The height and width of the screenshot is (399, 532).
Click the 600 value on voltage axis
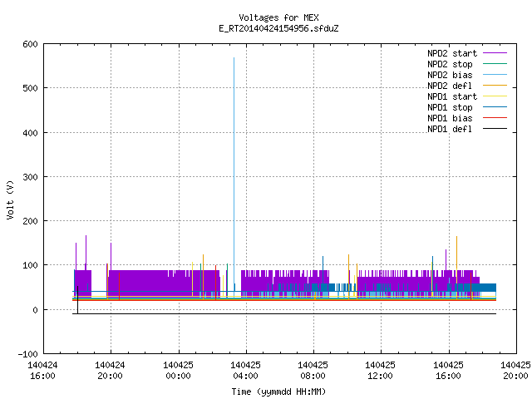30,44
